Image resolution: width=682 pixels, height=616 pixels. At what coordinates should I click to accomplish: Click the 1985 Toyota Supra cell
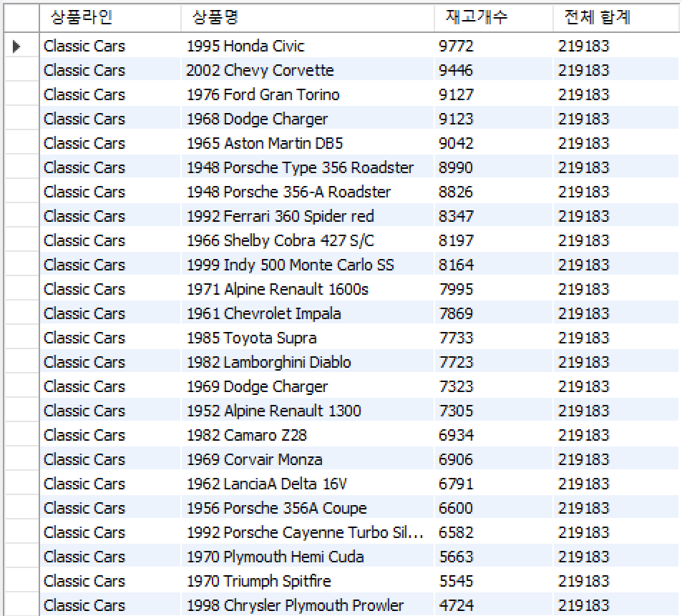[x=307, y=338]
